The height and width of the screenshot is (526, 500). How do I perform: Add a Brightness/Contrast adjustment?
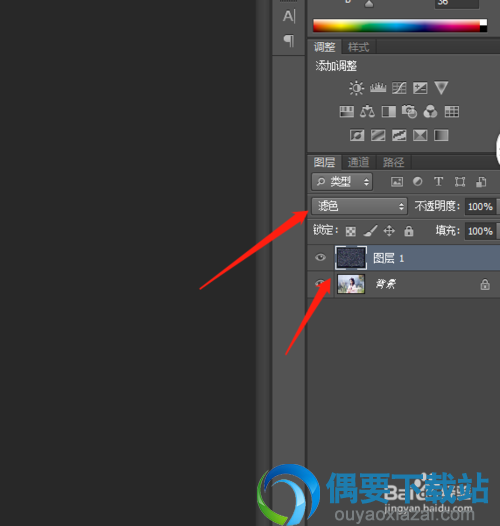(x=356, y=88)
